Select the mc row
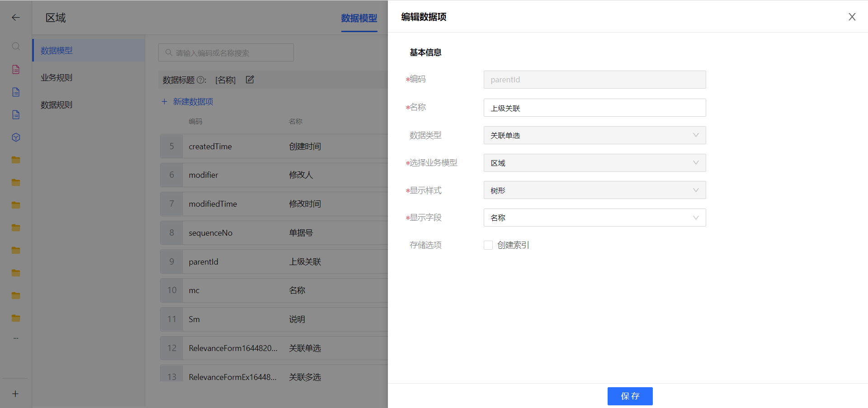This screenshot has height=408, width=868. (x=274, y=290)
